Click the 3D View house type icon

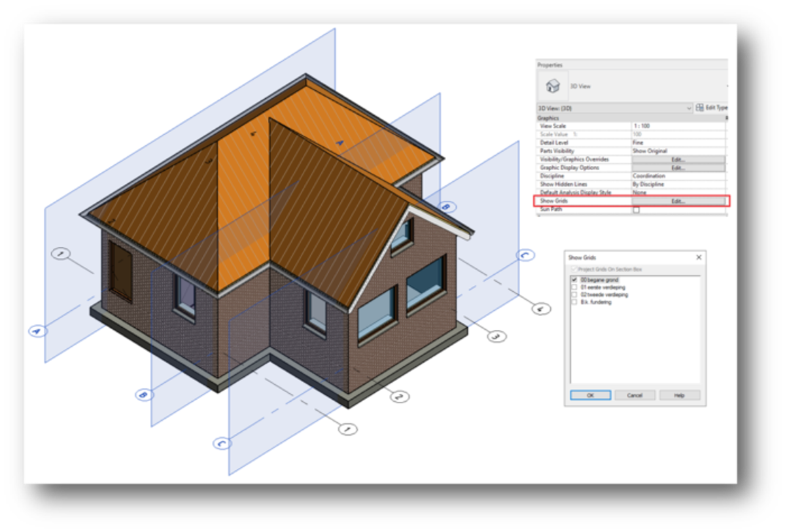[x=553, y=86]
